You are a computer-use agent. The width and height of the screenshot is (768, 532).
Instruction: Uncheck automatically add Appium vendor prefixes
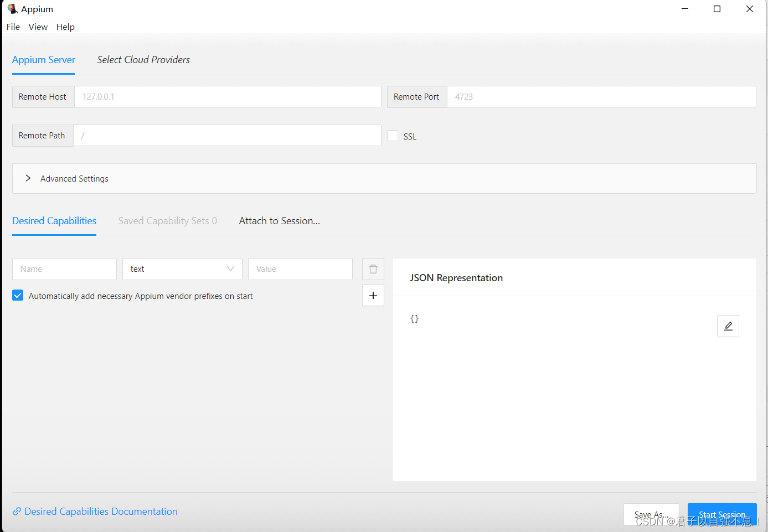[x=18, y=296]
